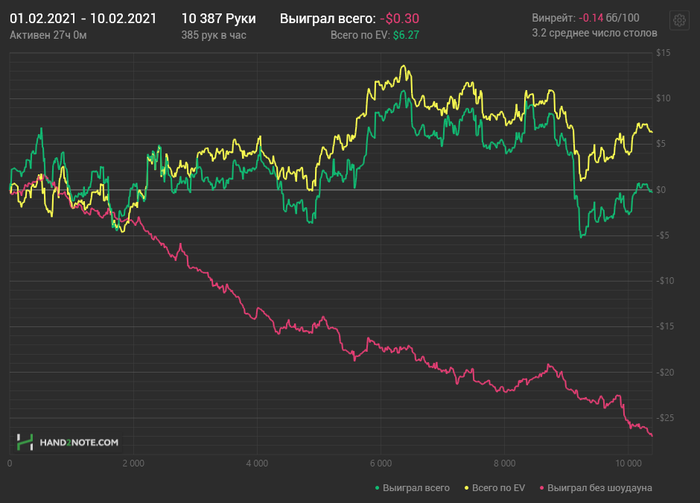
Task: Click the 'бб/100' winrate unit text
Action: (622, 18)
